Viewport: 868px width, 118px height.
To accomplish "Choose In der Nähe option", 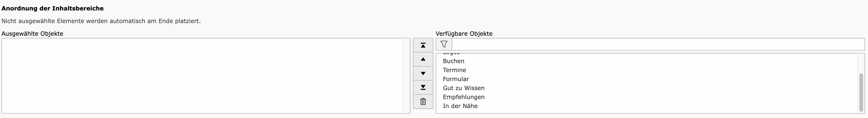I will click(x=460, y=106).
